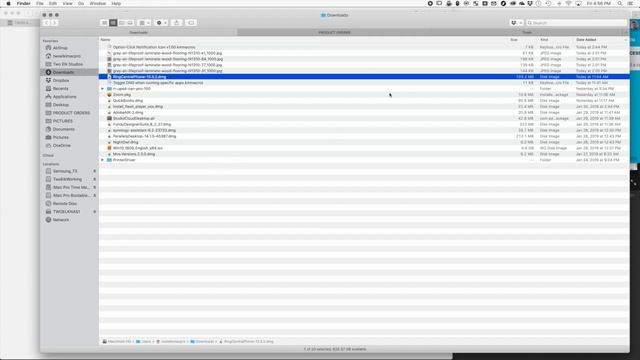Select Downloads in the sidebar
Viewport: 640px width, 360px height.
(x=63, y=72)
